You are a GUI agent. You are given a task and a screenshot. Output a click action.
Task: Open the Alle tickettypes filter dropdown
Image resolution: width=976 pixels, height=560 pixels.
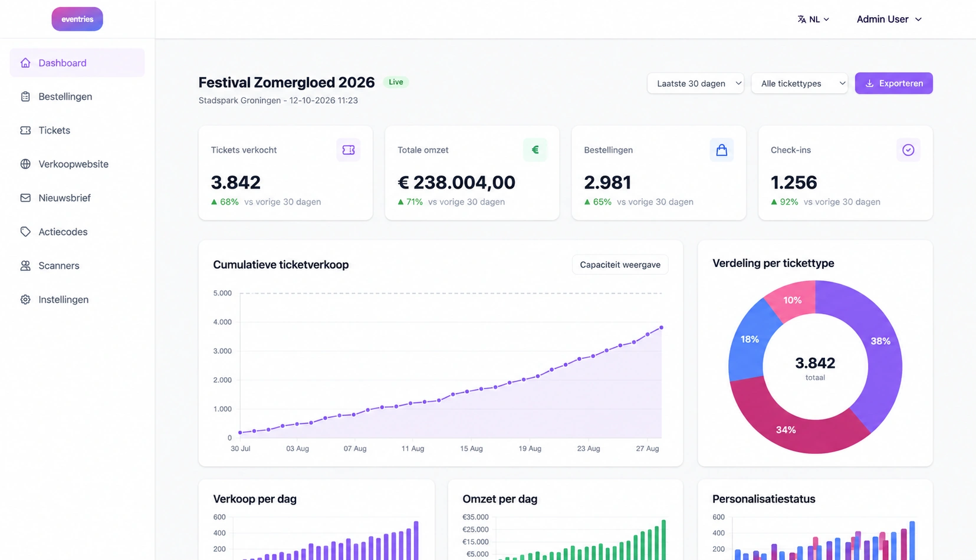tap(799, 83)
